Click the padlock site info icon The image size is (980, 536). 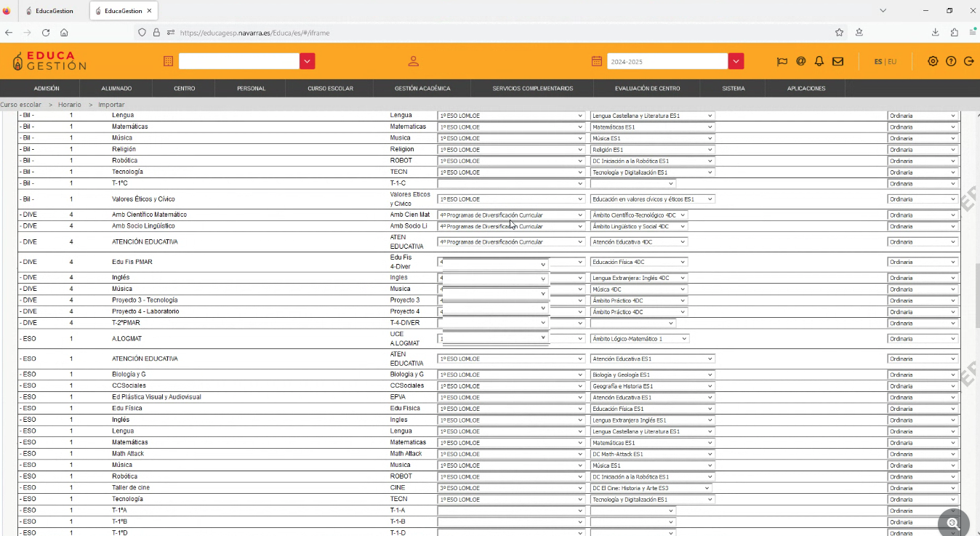[156, 32]
